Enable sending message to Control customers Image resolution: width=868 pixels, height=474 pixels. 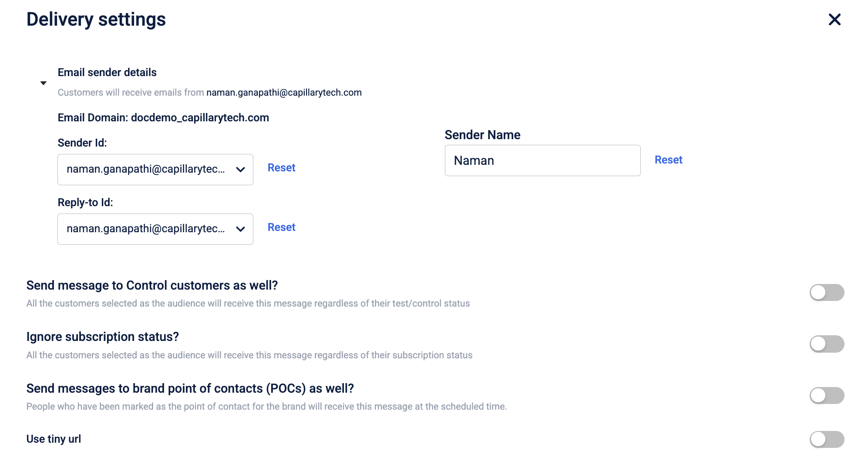827,292
